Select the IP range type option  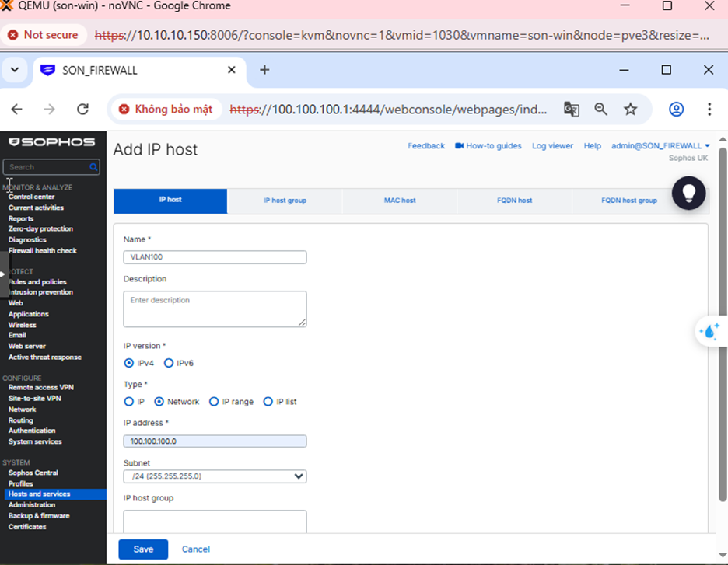[215, 402]
